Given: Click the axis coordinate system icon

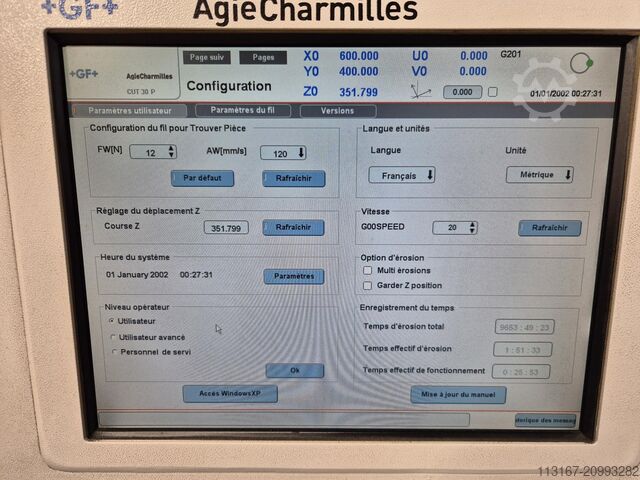Looking at the screenshot, I should point(421,91).
